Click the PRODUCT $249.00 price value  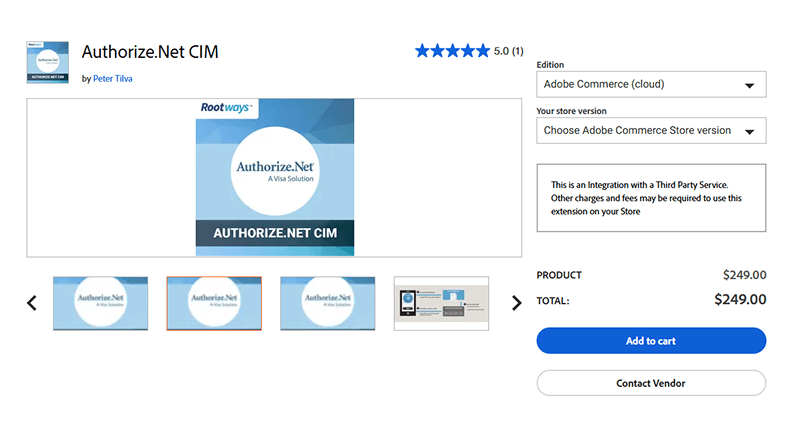(744, 275)
